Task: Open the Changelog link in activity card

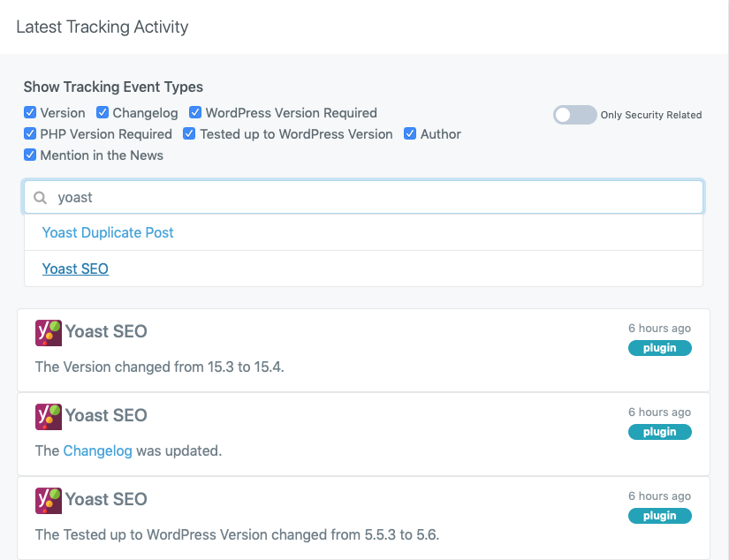Action: 97,450
